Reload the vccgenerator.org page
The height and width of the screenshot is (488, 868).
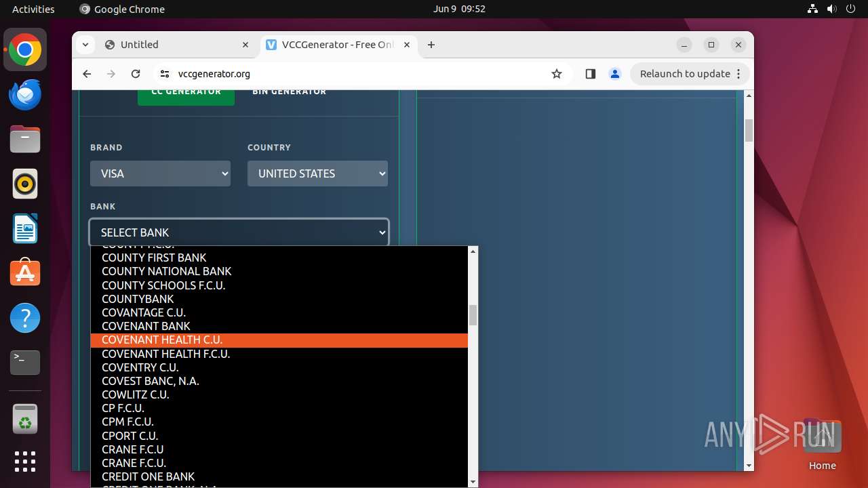coord(136,74)
